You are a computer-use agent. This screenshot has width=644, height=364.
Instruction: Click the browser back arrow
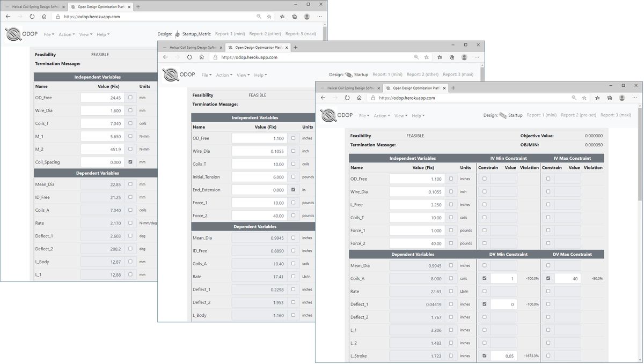pyautogui.click(x=322, y=98)
